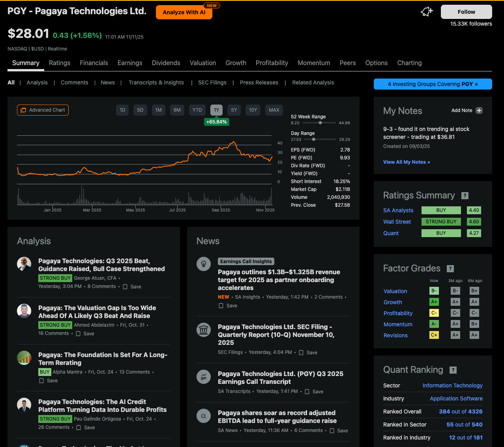This screenshot has height=447, width=504.
Task: Open the Valuation tab
Action: point(203,63)
